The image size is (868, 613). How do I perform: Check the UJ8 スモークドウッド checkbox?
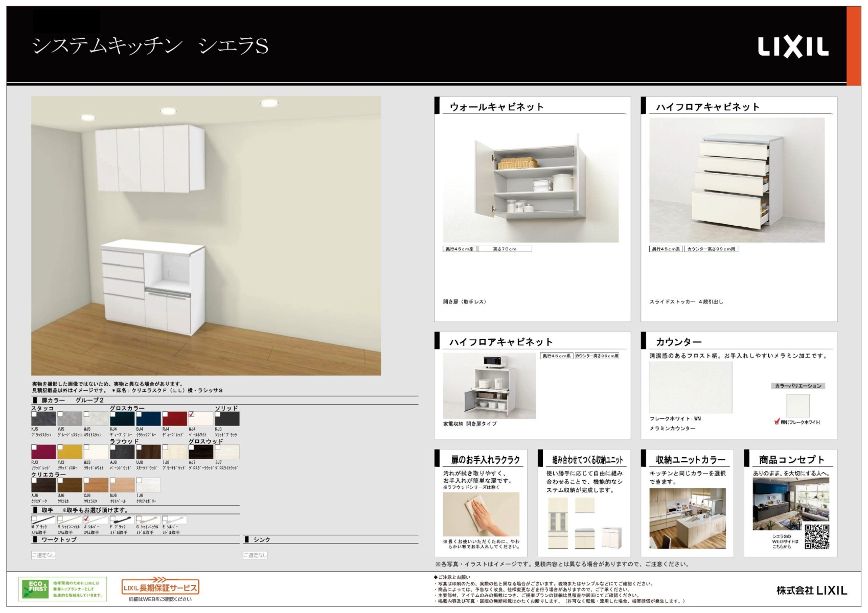[x=139, y=447]
